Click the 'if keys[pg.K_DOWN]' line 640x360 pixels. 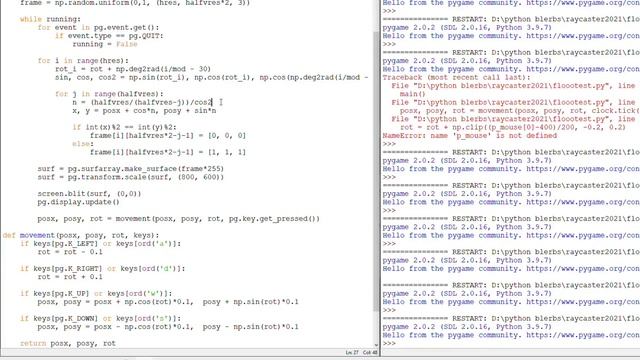coord(100,318)
